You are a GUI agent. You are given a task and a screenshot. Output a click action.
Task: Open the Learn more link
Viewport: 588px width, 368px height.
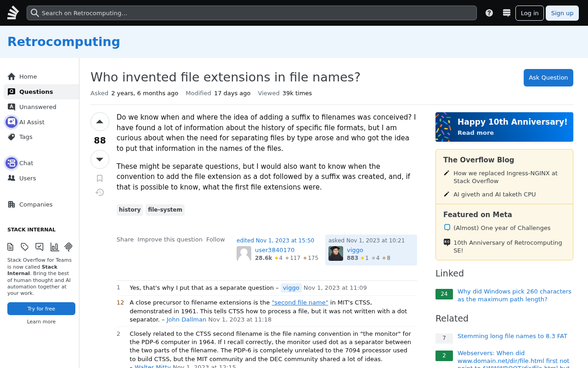click(x=41, y=322)
